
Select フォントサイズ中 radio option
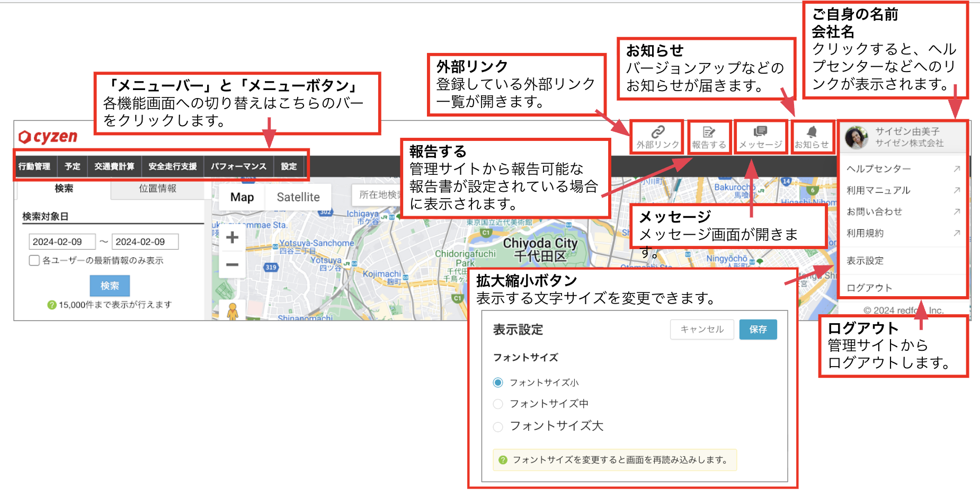(498, 404)
